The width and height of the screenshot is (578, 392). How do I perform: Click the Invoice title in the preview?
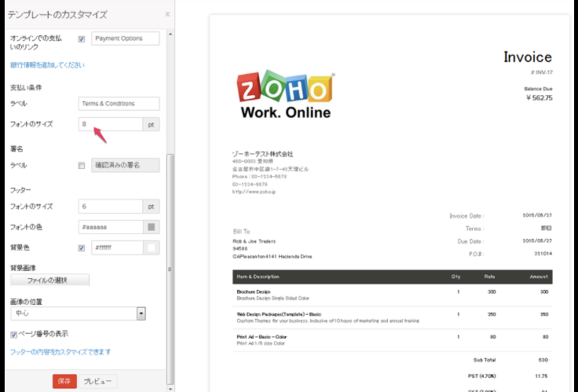528,57
